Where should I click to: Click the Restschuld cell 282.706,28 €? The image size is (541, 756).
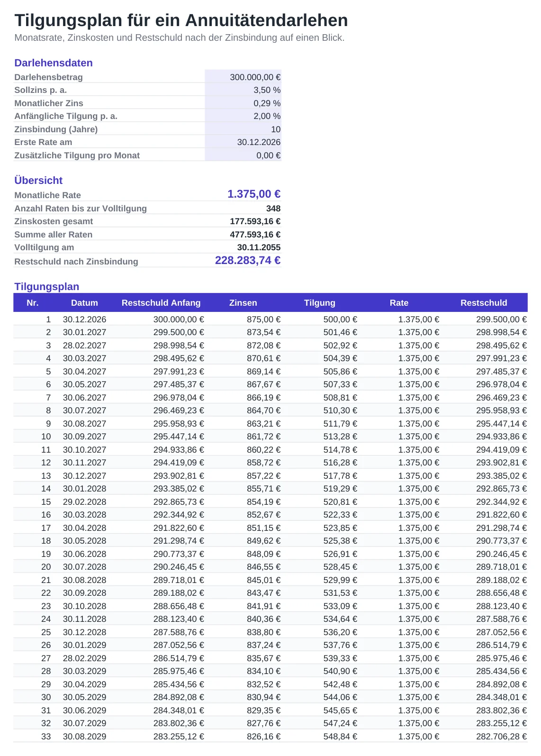501,737
